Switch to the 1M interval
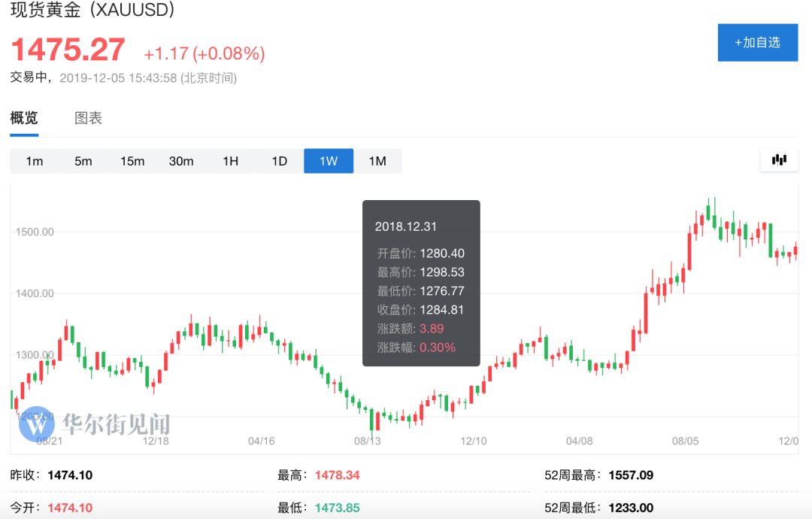Screen dimensions: 812x519 [377, 160]
